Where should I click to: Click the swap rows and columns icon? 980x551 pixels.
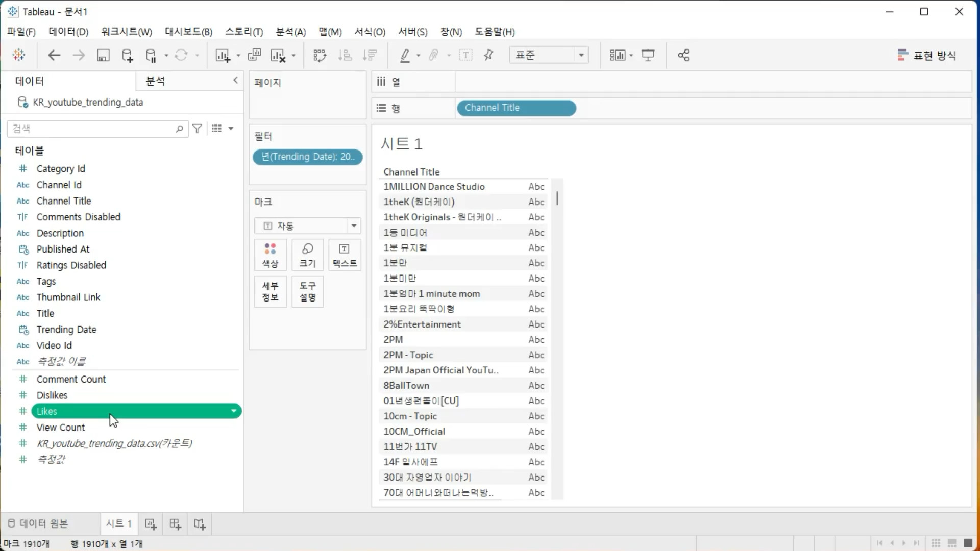point(320,55)
